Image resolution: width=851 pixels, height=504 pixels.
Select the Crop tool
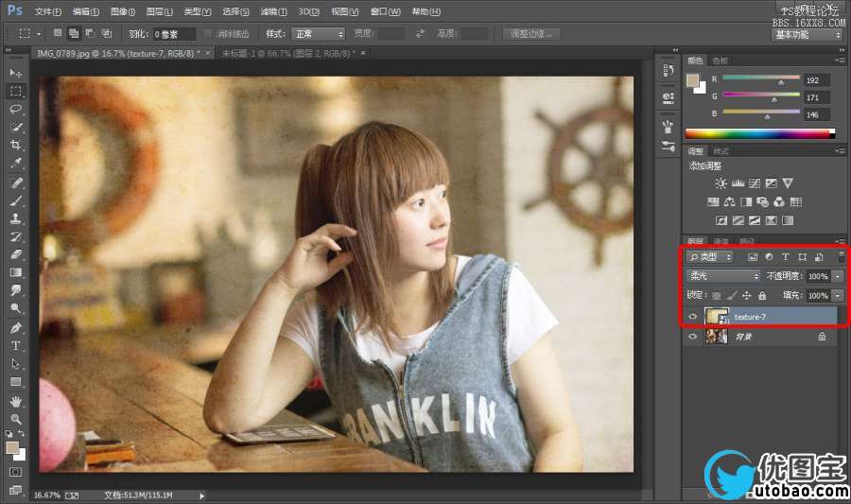point(16,145)
